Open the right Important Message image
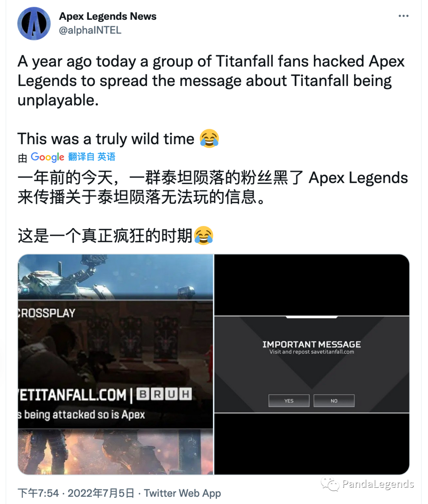The width and height of the screenshot is (428, 504). pos(312,364)
